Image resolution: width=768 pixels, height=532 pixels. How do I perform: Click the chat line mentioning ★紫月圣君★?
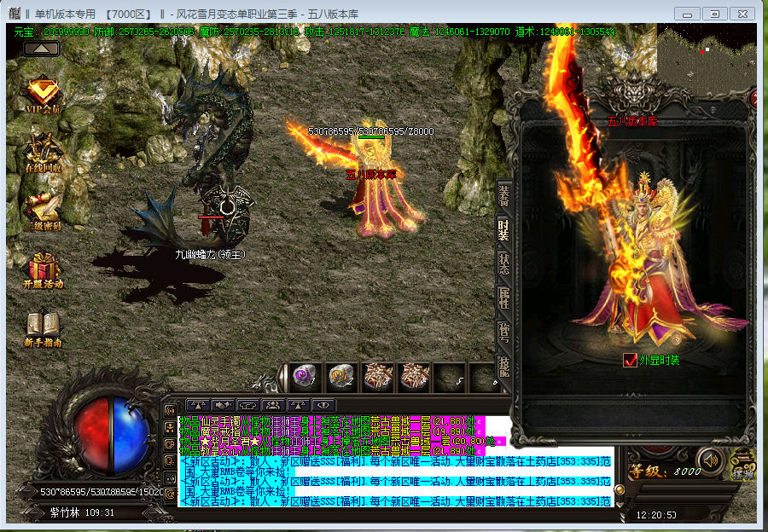tap(342, 441)
